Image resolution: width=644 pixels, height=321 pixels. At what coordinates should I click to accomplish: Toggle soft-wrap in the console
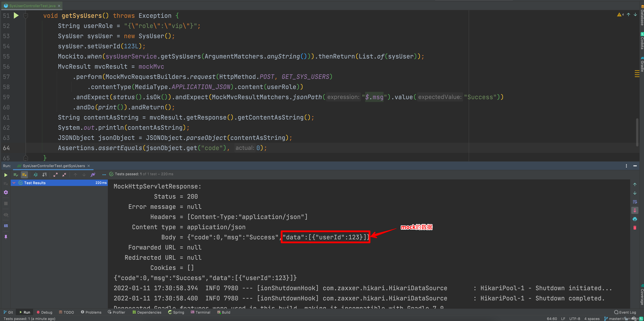(635, 202)
